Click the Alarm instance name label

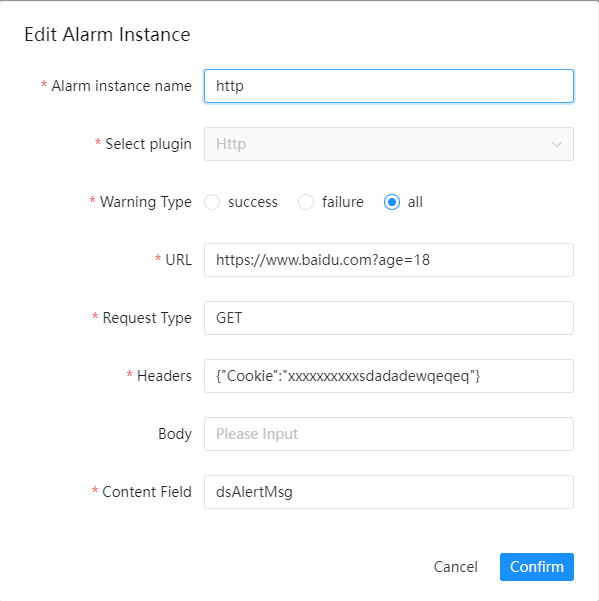pos(121,86)
